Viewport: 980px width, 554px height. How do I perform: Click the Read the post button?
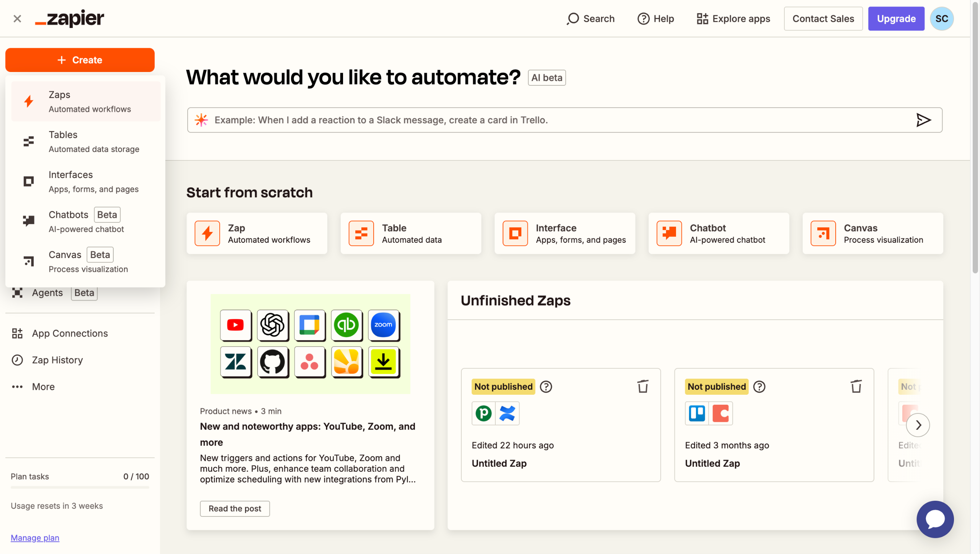235,508
